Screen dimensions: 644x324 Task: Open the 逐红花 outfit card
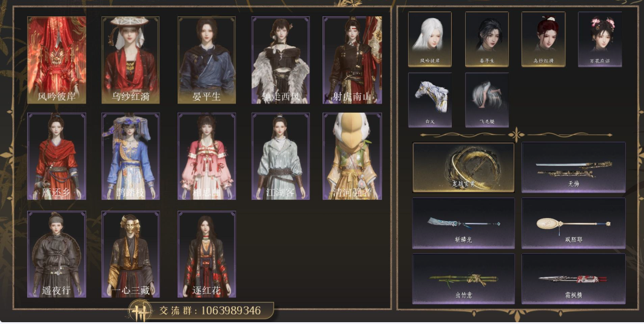point(207,254)
